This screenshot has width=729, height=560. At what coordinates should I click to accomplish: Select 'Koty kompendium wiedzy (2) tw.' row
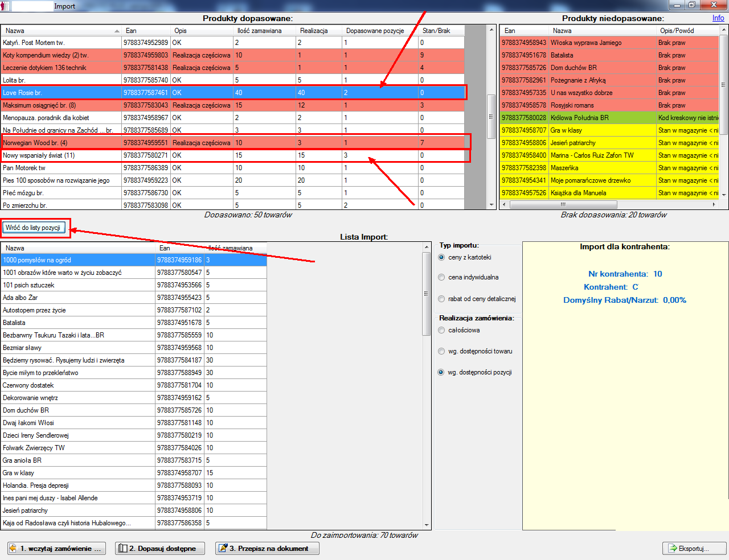tap(232, 55)
